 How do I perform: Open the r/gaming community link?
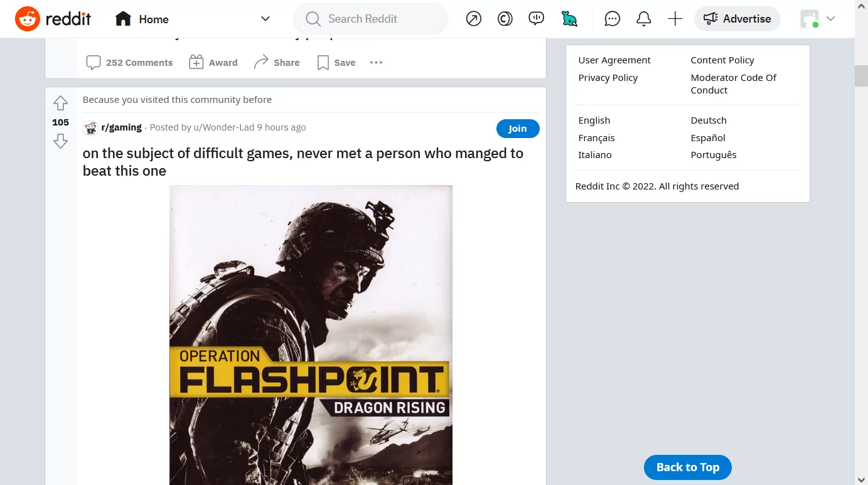pos(121,127)
